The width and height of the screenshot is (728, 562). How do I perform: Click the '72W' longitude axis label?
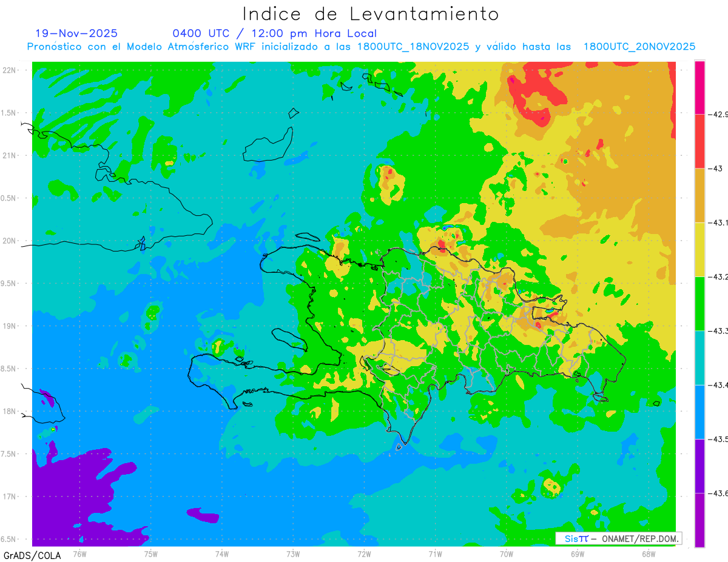364,554
